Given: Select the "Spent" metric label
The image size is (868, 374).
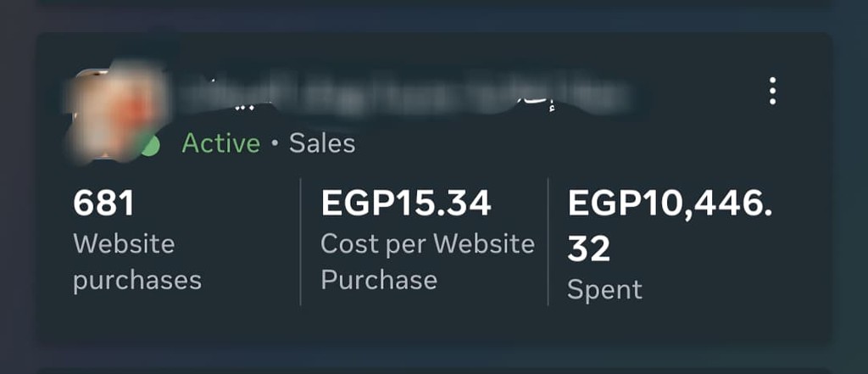Looking at the screenshot, I should coord(604,290).
